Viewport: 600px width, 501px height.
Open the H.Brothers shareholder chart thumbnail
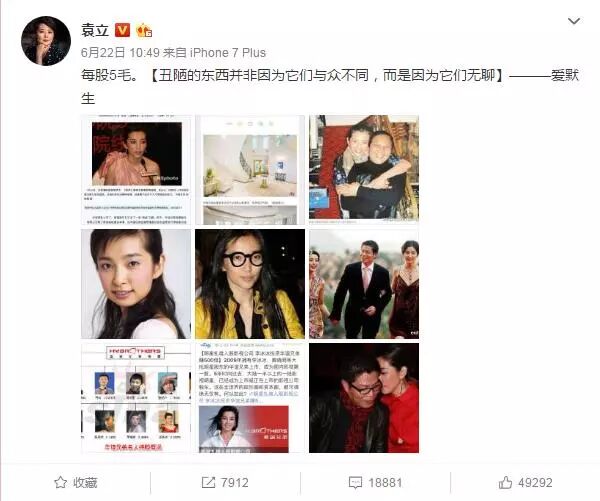click(x=136, y=398)
